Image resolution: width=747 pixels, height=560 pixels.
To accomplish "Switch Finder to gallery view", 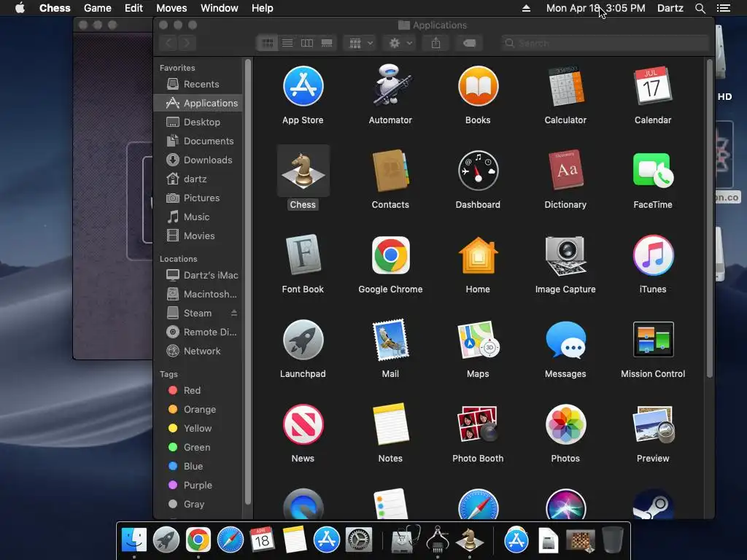I will (327, 43).
